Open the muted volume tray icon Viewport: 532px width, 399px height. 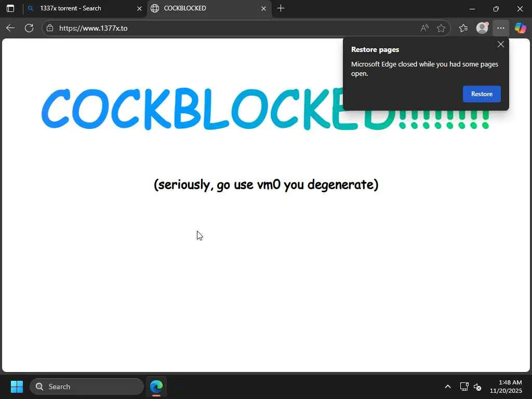pyautogui.click(x=478, y=387)
